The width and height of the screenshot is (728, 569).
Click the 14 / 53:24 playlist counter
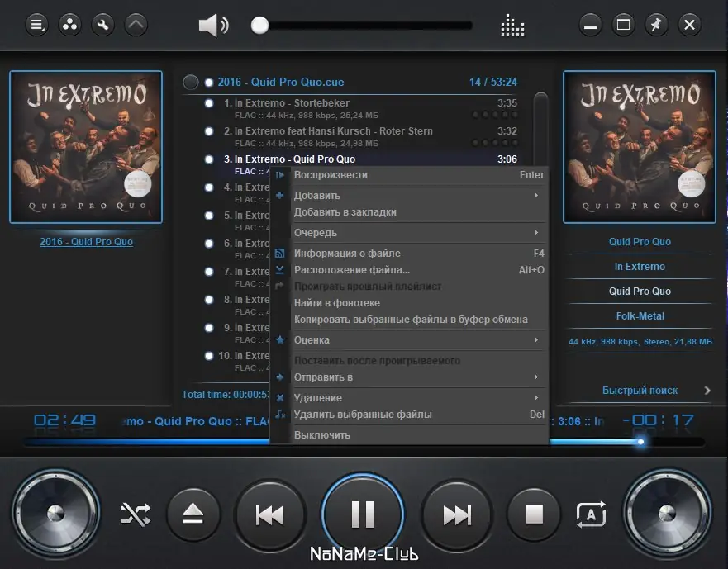click(x=493, y=82)
